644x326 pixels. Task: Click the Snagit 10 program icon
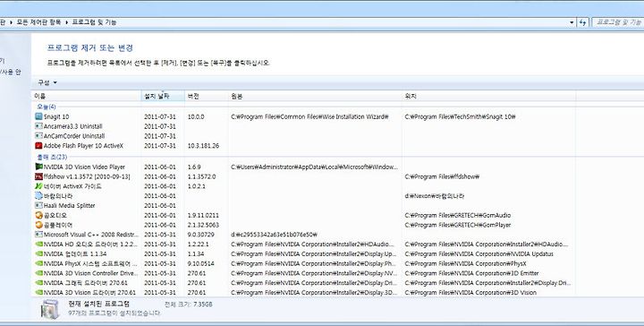pos(38,116)
